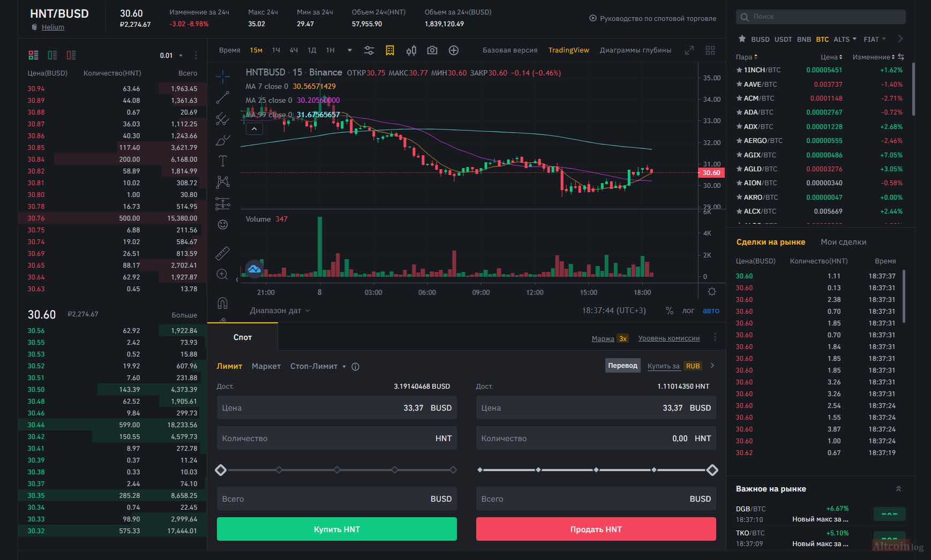Screen dimensions: 931x560
Task: Select the XABCD pattern tool
Action: (x=223, y=182)
